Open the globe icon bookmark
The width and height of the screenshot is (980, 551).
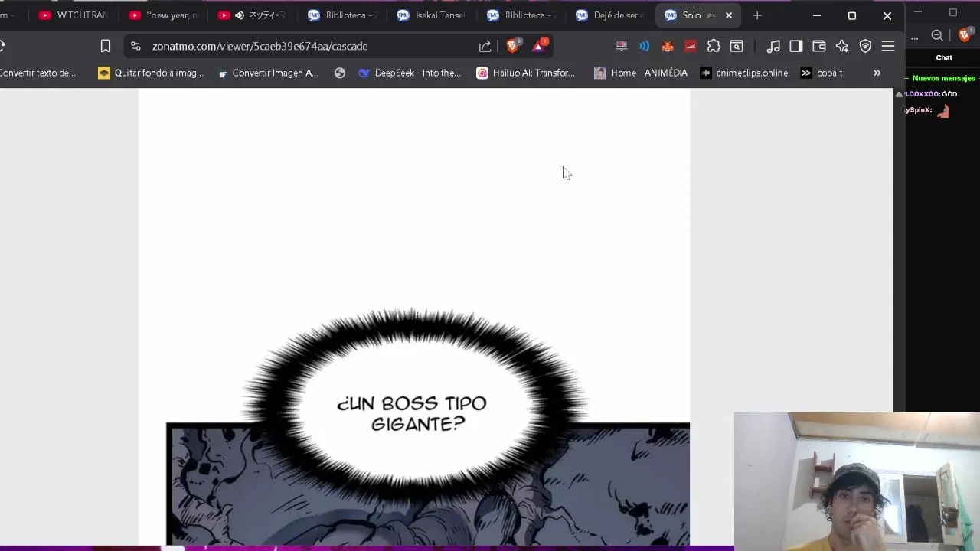[340, 73]
